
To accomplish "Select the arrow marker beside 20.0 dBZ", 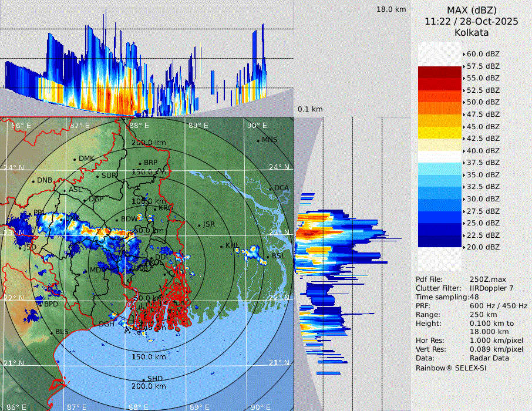I will (x=464, y=247).
